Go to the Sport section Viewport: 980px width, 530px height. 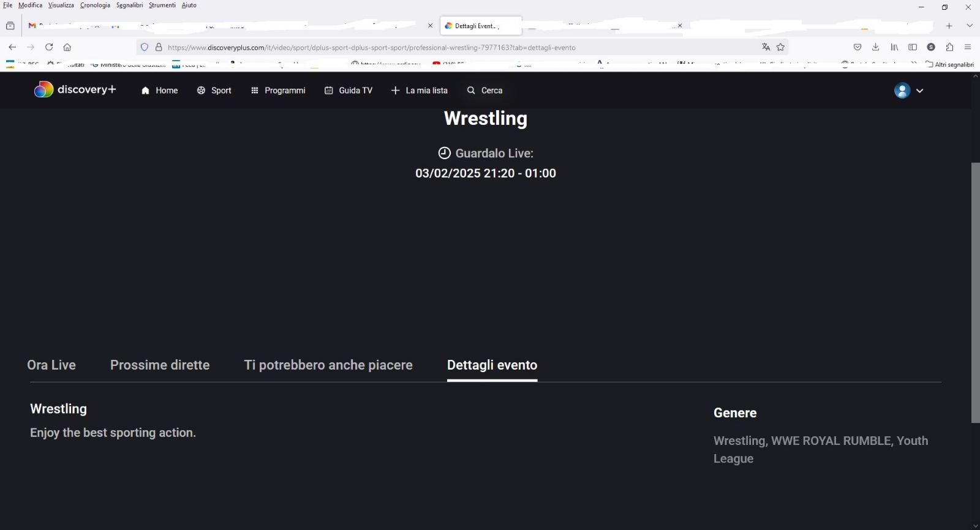(214, 91)
